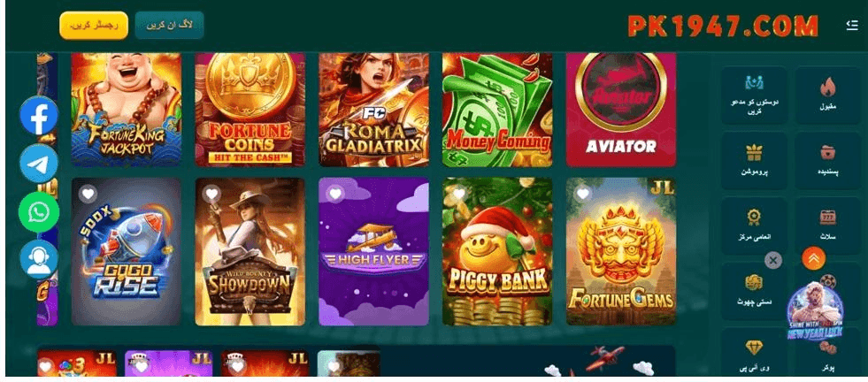Favorite the Wild Bounty Showdown heart
The height and width of the screenshot is (382, 868).
pyautogui.click(x=211, y=194)
